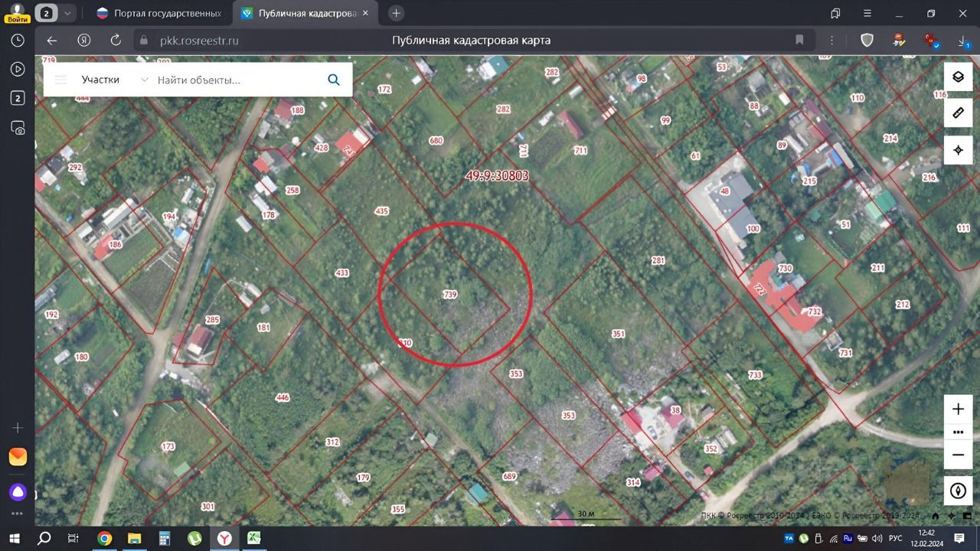Image resolution: width=980 pixels, height=551 pixels.
Task: Select parcel 351 label on the map
Action: 619,334
